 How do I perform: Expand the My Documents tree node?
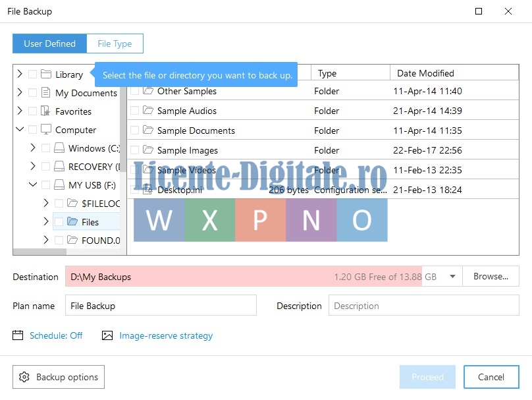point(20,92)
